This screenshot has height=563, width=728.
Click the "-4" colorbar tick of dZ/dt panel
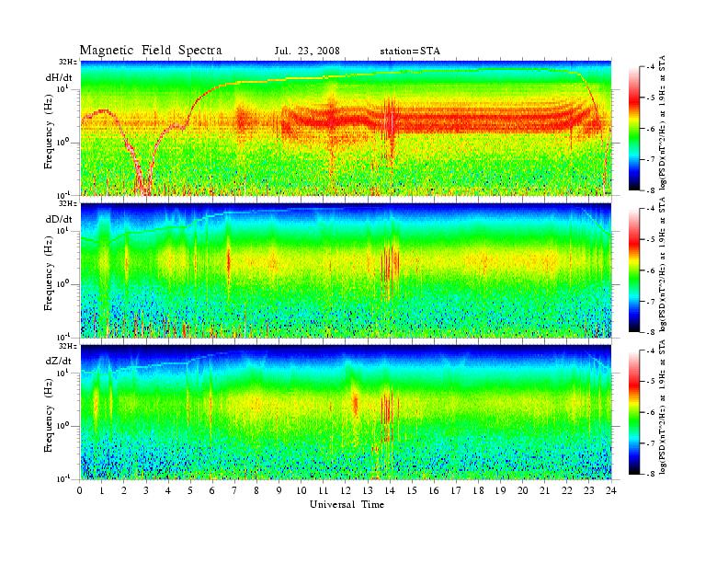pos(651,350)
